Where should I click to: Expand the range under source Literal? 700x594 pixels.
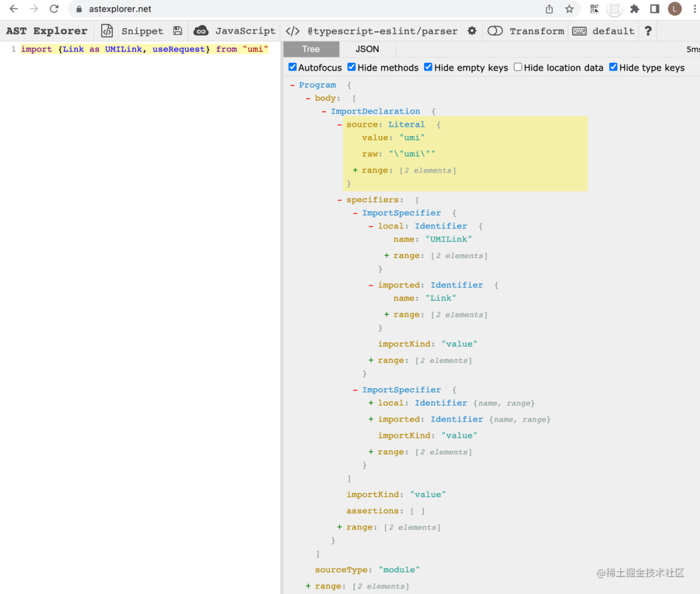pyautogui.click(x=355, y=170)
